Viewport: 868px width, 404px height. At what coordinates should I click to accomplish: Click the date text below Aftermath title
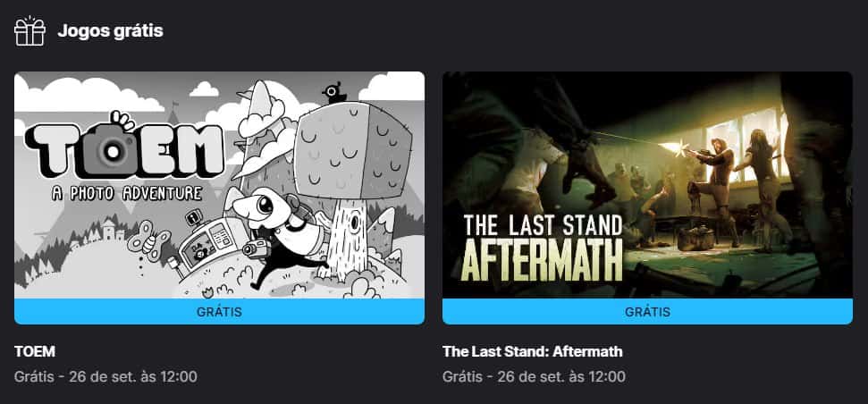(x=534, y=377)
